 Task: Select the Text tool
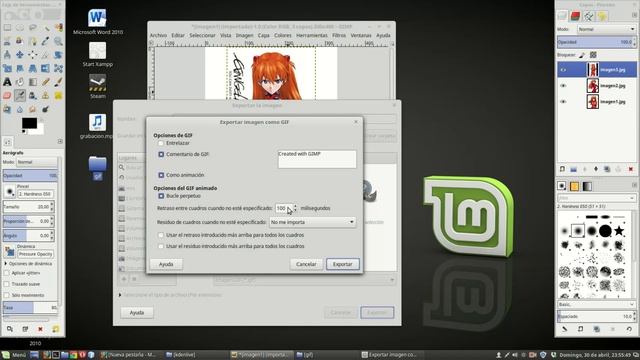click(x=7, y=82)
